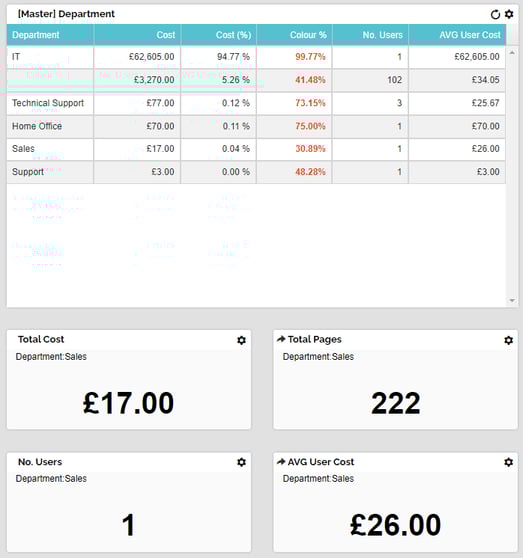This screenshot has height=558, width=523.
Task: Select the Sales department row
Action: 256,149
